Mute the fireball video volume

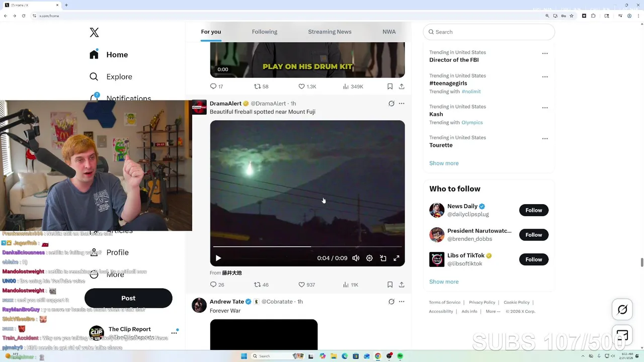(x=356, y=258)
